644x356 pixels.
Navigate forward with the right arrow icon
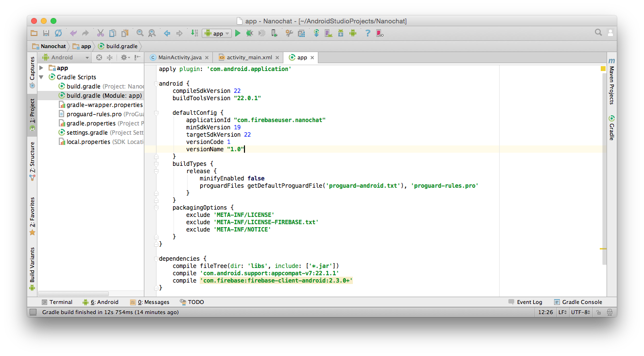[179, 33]
